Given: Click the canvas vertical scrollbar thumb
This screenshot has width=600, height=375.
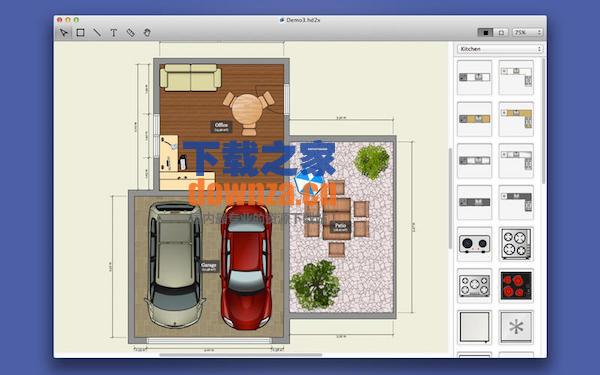Looking at the screenshot, I should 450,198.
